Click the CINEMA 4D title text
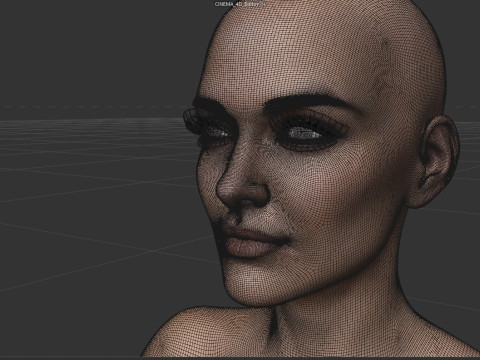The height and width of the screenshot is (360, 480). pos(240,4)
